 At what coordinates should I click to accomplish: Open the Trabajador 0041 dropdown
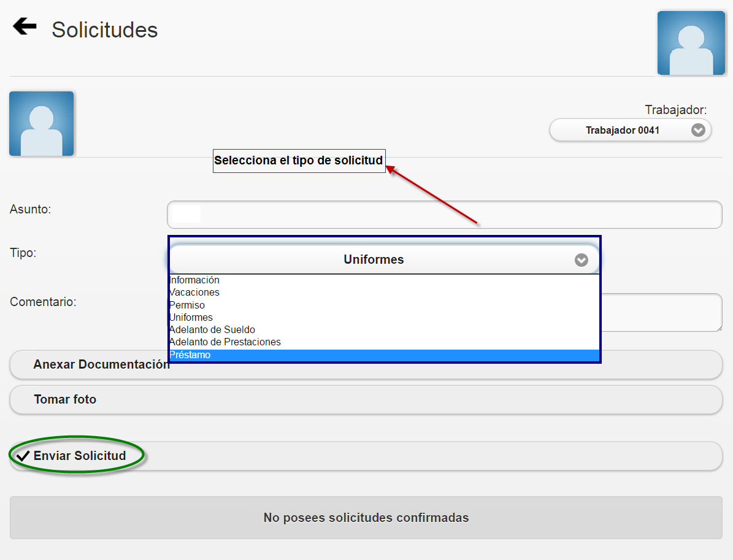click(x=630, y=130)
